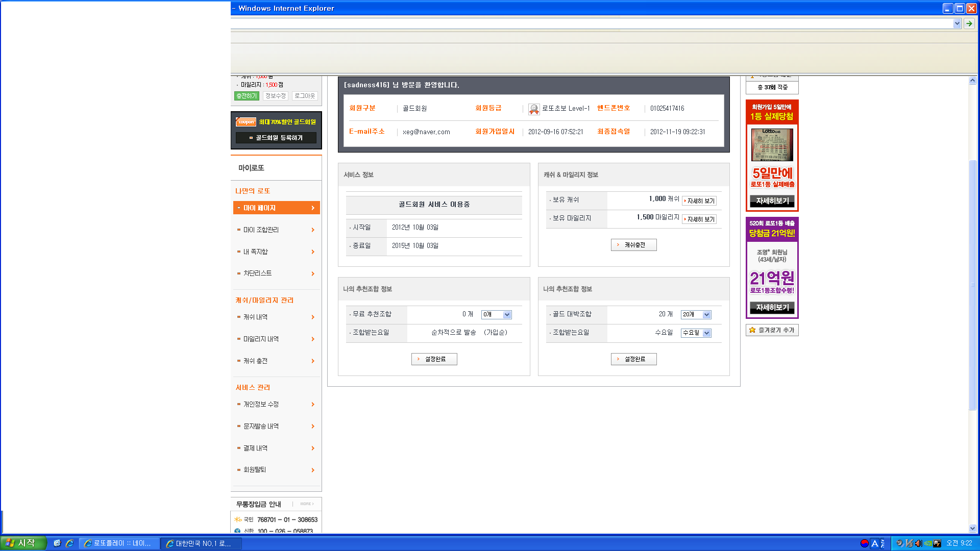Click the Show Desktop quick launch icon

pyautogui.click(x=57, y=543)
